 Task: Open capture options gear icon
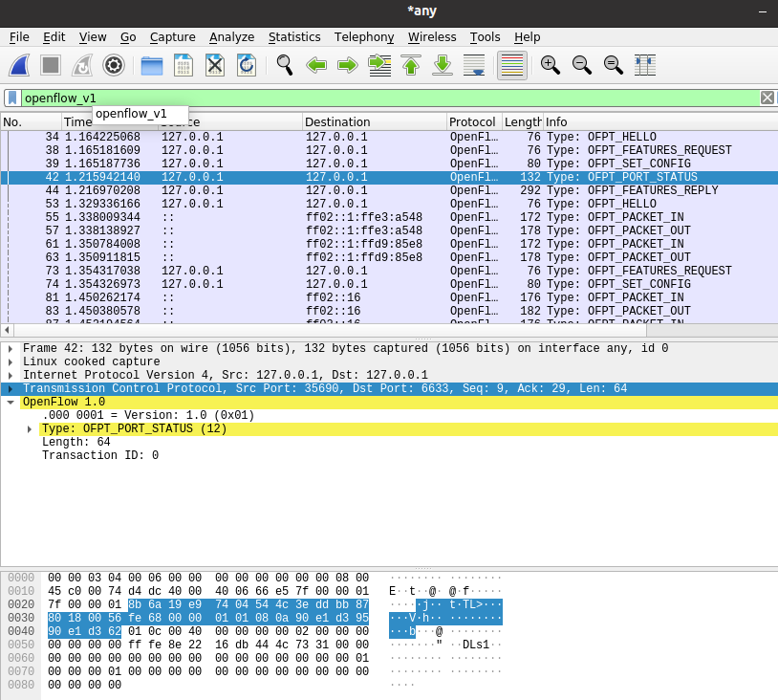point(114,65)
